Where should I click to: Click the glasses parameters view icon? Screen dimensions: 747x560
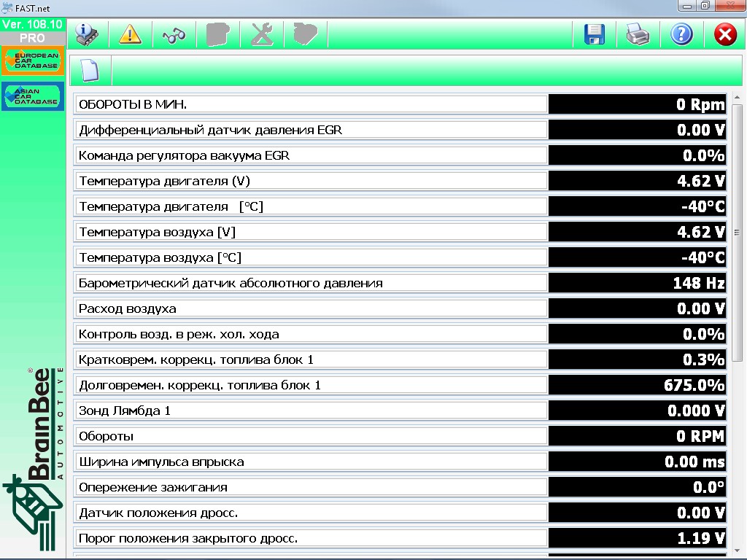174,34
